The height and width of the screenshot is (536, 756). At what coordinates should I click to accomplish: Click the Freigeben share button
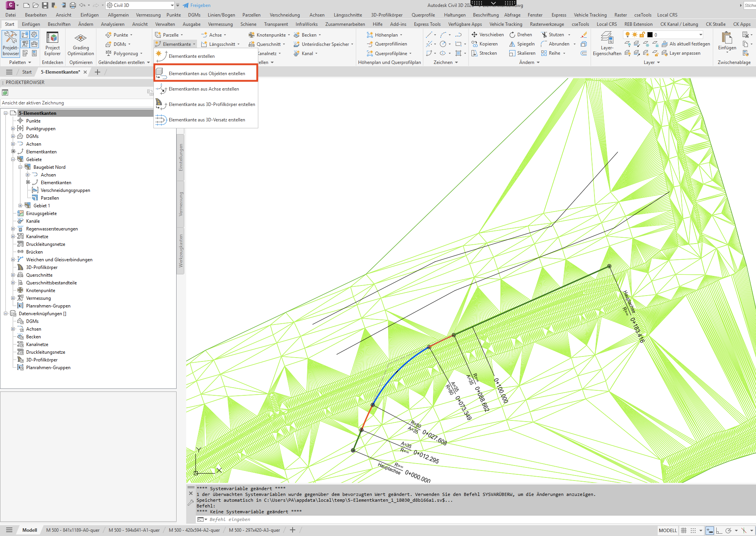coord(197,5)
